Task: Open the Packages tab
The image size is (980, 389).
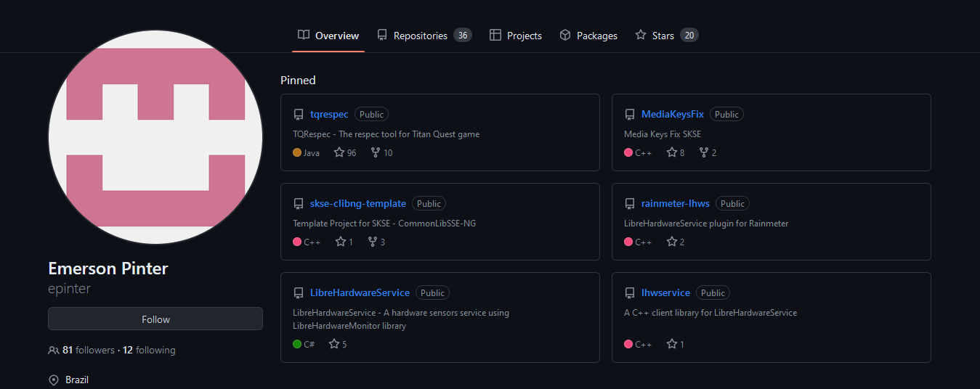Action: (588, 36)
